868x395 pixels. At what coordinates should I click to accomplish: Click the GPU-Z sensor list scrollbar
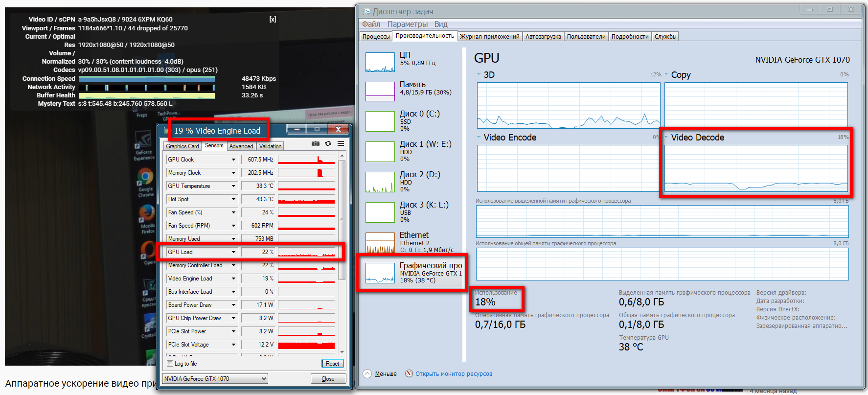[342, 220]
